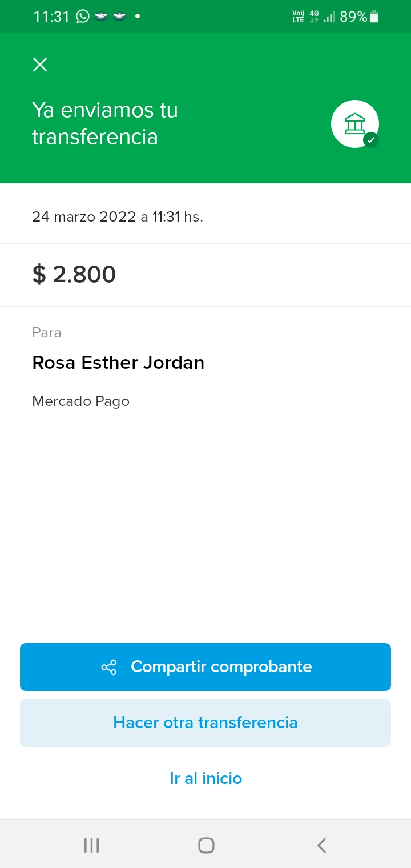The width and height of the screenshot is (411, 868).
Task: Tap the green checkmark badge on bank icon
Action: coord(371,139)
